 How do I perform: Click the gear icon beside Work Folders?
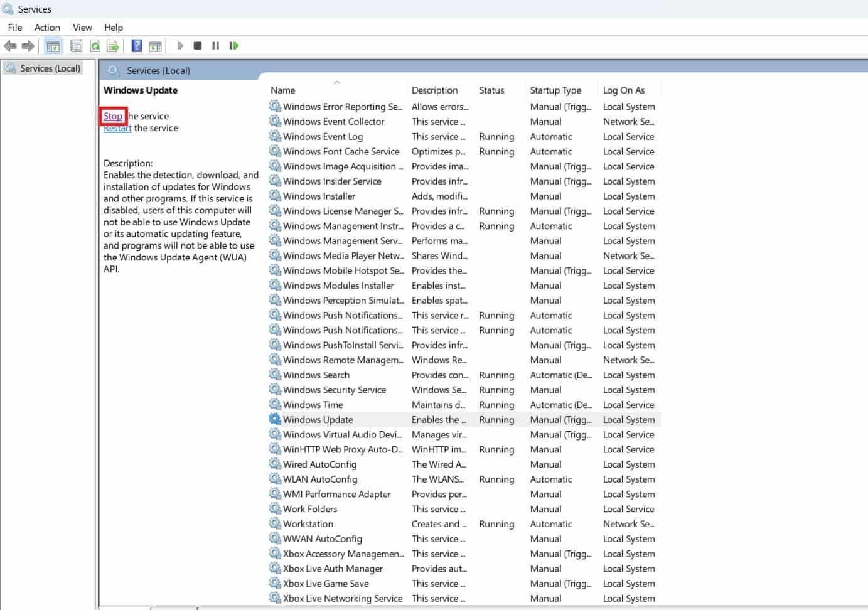click(x=275, y=508)
